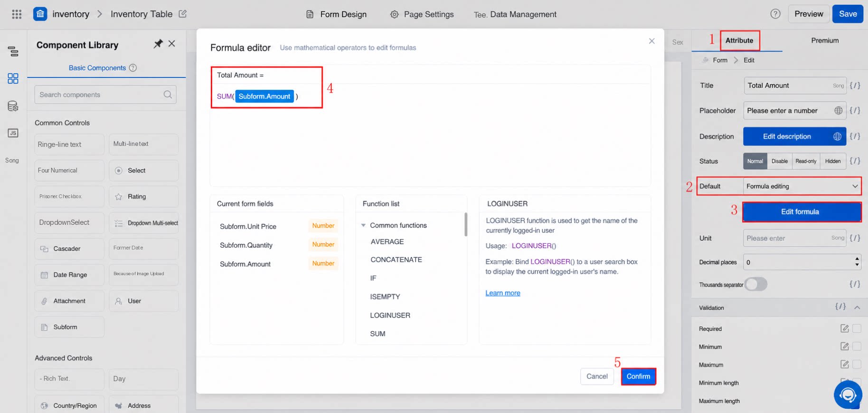Screen dimensions: 868x413
Task: Open the JS actions sidebar icon
Action: [x=13, y=133]
